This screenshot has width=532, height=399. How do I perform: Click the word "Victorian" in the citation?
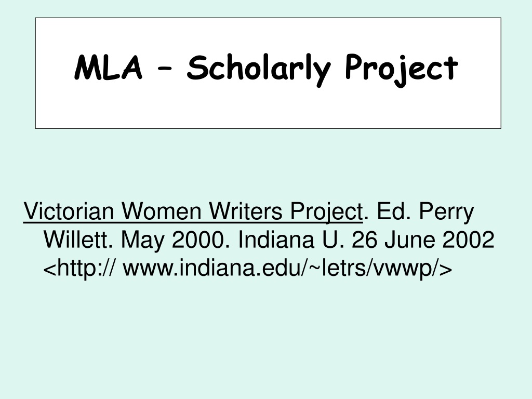[x=69, y=211]
